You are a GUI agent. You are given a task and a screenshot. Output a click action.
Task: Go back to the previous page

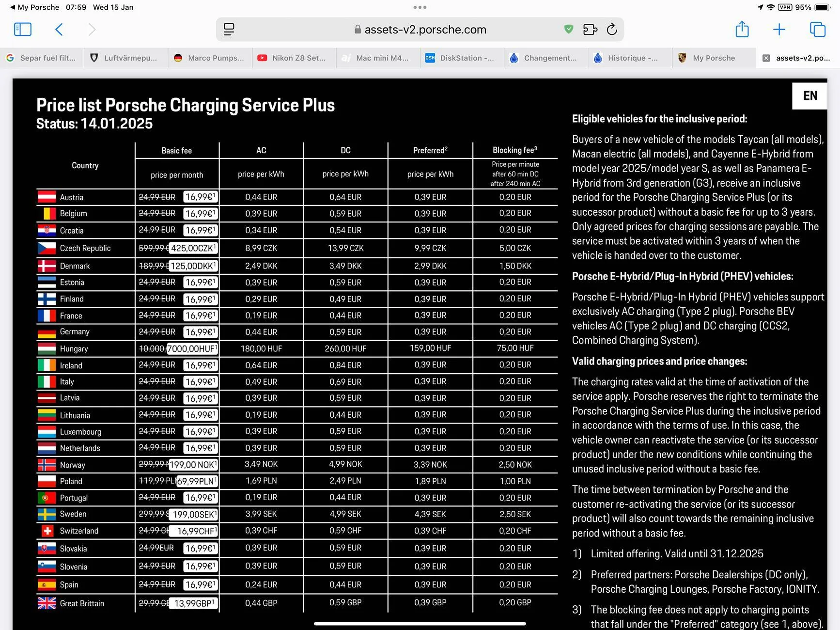pos(59,30)
